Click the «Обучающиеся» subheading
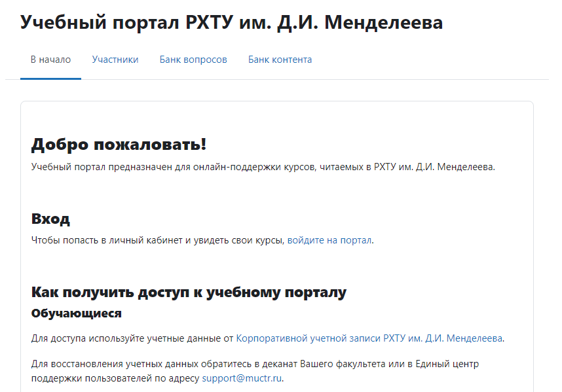This screenshot has height=392, width=562. click(x=77, y=313)
